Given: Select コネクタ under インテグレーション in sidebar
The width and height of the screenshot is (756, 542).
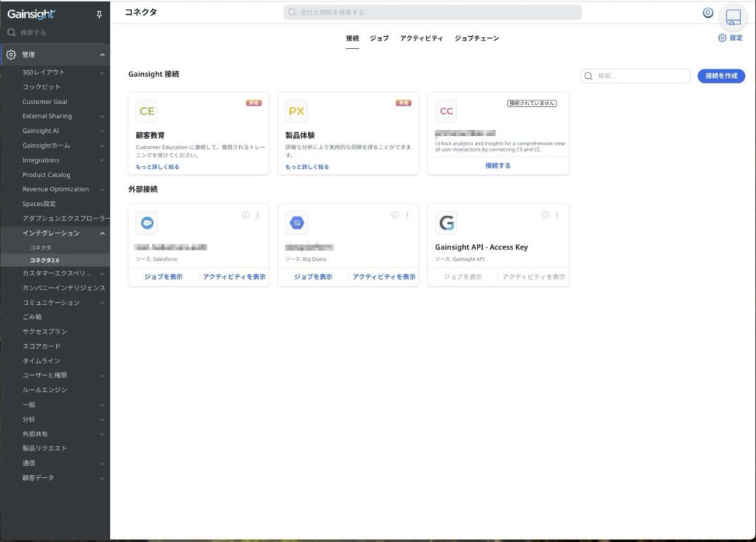Looking at the screenshot, I should (41, 247).
